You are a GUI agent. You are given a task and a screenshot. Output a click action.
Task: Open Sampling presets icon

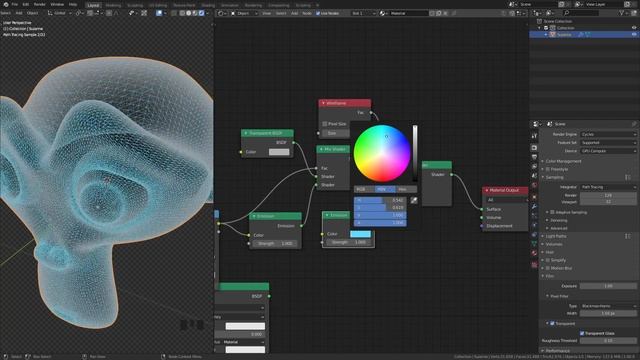[628, 177]
